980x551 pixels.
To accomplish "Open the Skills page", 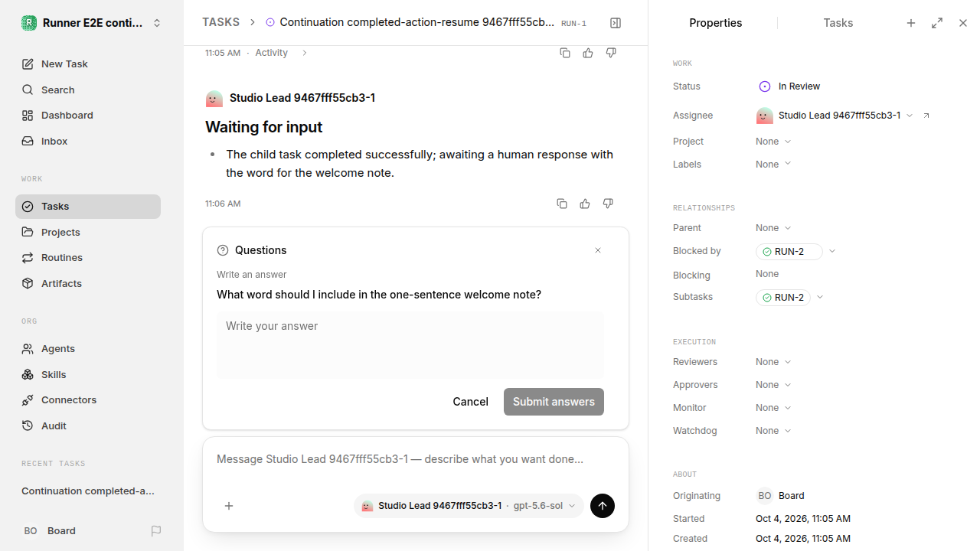I will (88, 374).
